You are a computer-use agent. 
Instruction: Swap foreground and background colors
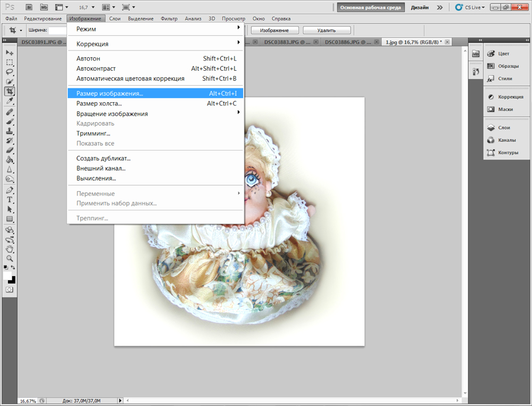pos(13,268)
